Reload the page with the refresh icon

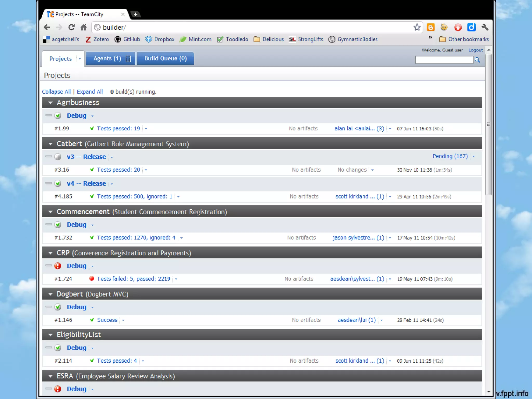coord(71,27)
